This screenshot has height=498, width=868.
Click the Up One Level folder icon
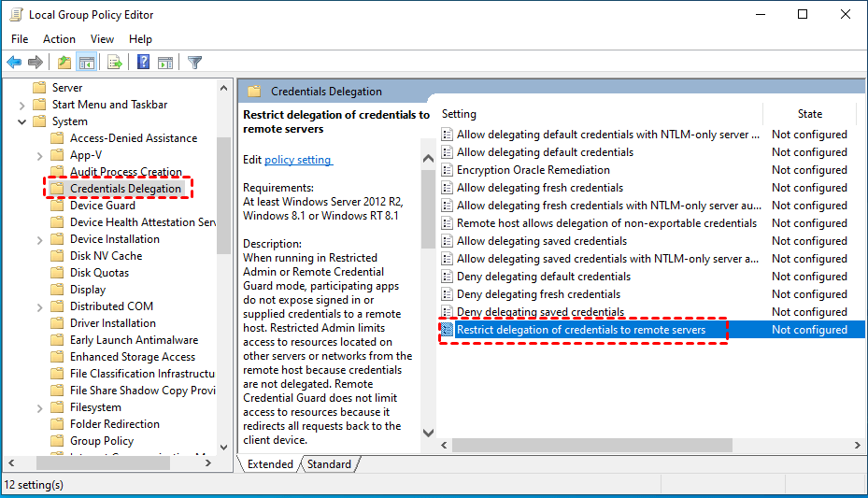(64, 63)
